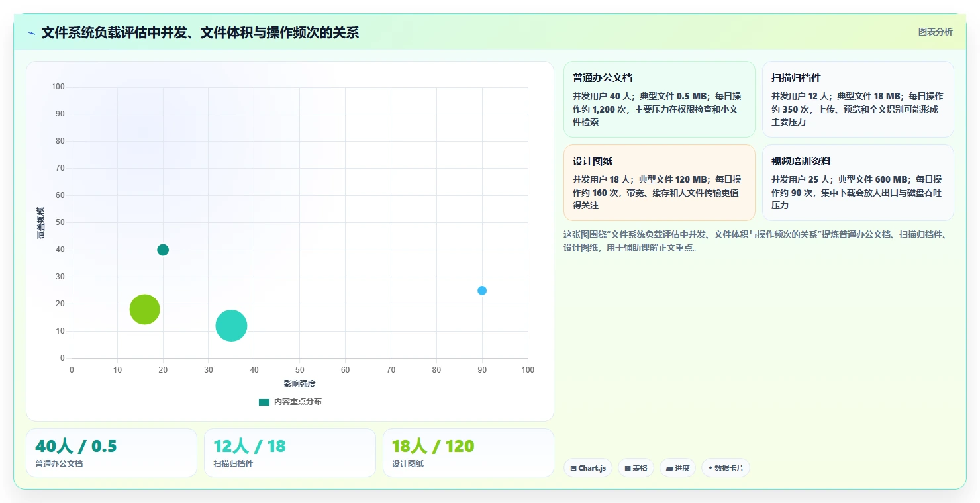Click the Chart.js tag chip
980x503 pixels.
pos(588,468)
